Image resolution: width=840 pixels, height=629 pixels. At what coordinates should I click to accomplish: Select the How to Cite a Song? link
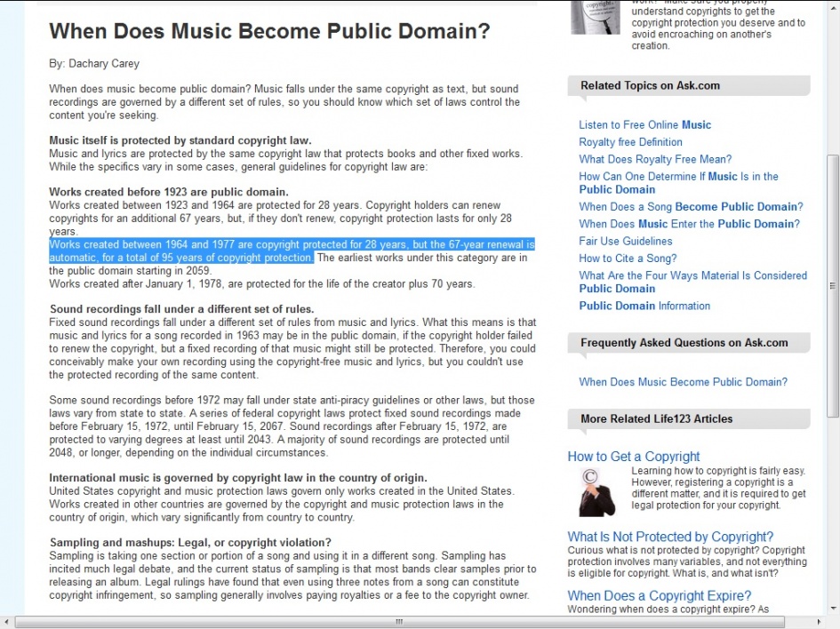click(x=628, y=259)
